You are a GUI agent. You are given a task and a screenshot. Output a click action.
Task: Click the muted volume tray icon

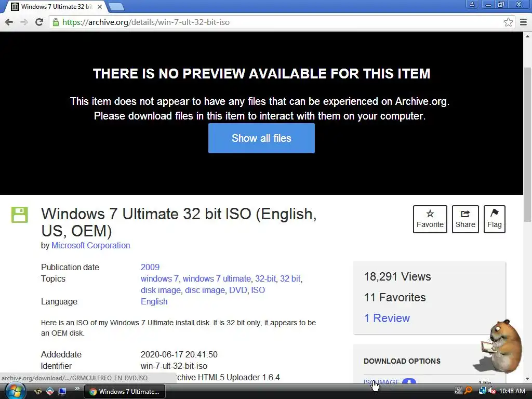491,391
